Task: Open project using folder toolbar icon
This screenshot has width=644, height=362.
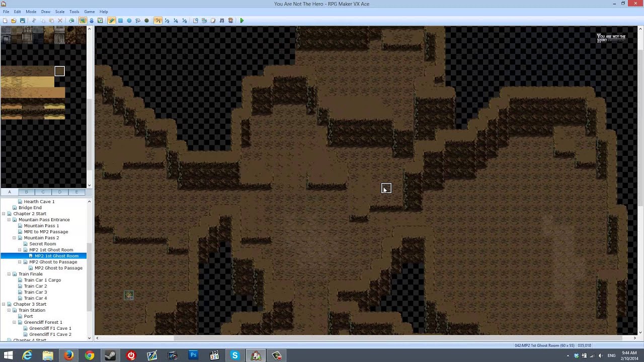Action: 14,21
